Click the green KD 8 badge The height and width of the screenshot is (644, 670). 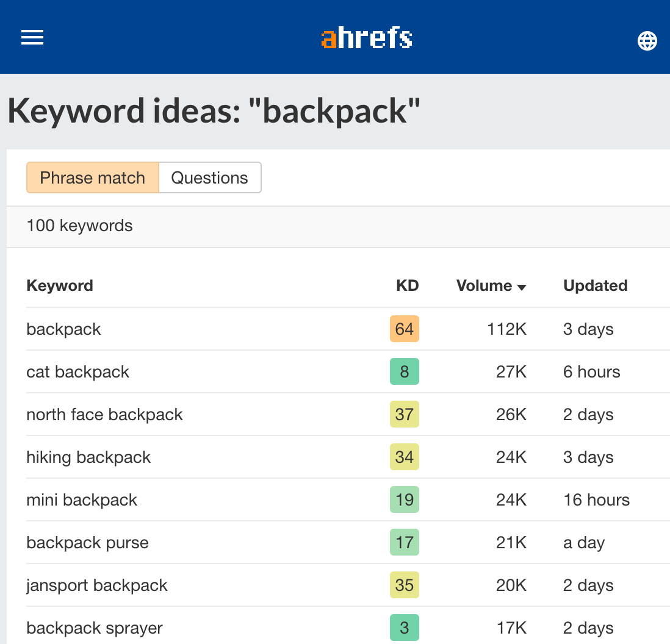click(x=404, y=372)
